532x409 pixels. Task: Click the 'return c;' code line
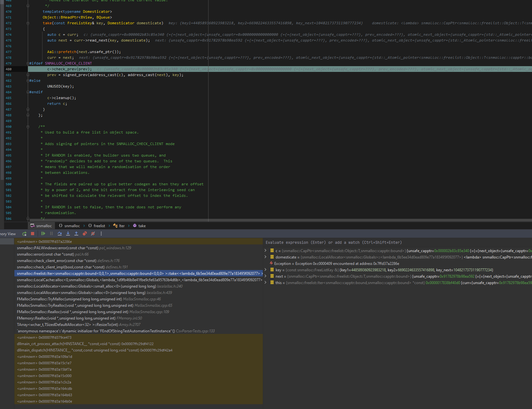[x=57, y=104]
